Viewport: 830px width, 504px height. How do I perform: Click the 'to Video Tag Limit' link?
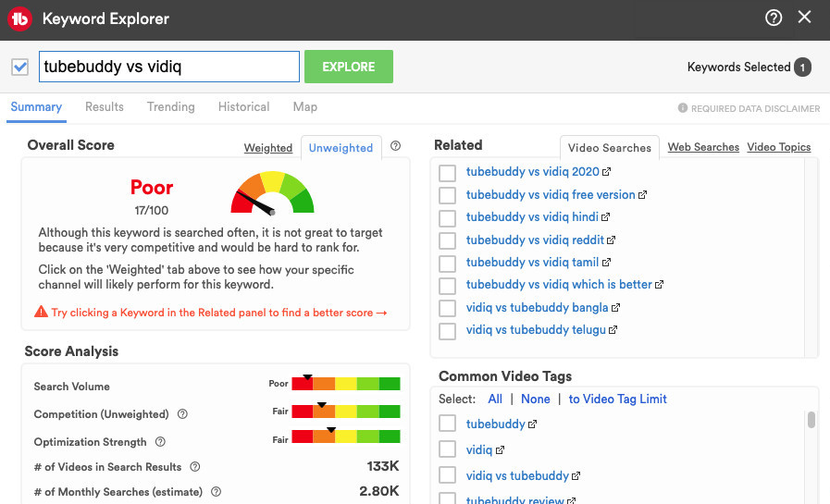[618, 399]
